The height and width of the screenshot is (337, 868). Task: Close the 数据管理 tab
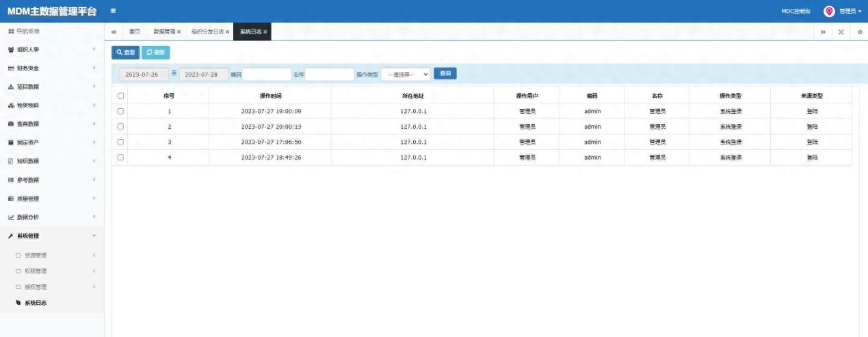coord(179,32)
